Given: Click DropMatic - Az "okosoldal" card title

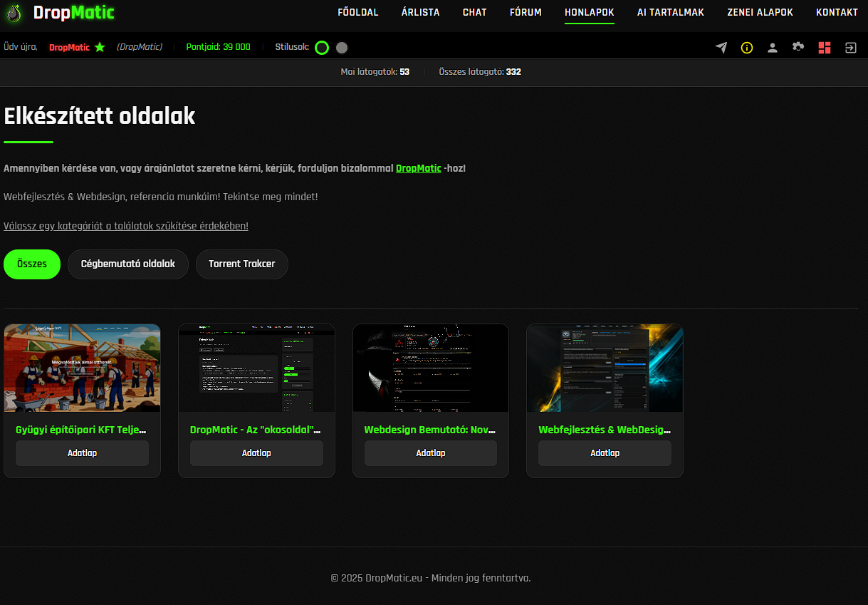Looking at the screenshot, I should tap(256, 430).
